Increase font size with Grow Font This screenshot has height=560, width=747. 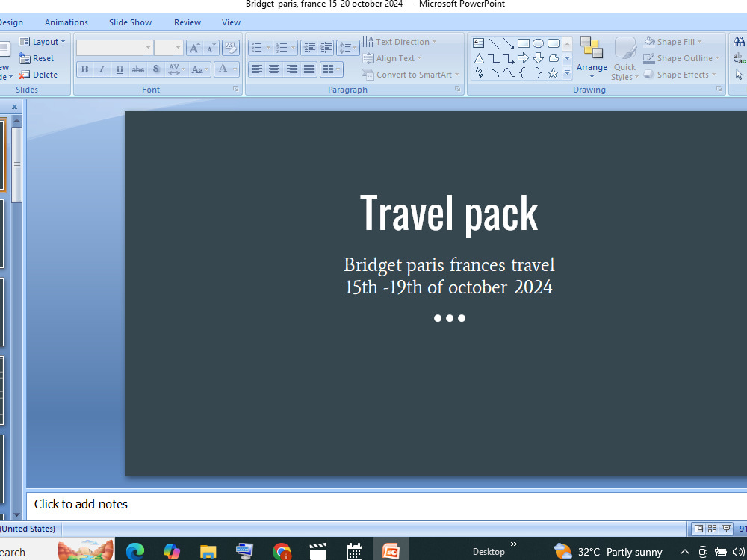click(x=194, y=48)
